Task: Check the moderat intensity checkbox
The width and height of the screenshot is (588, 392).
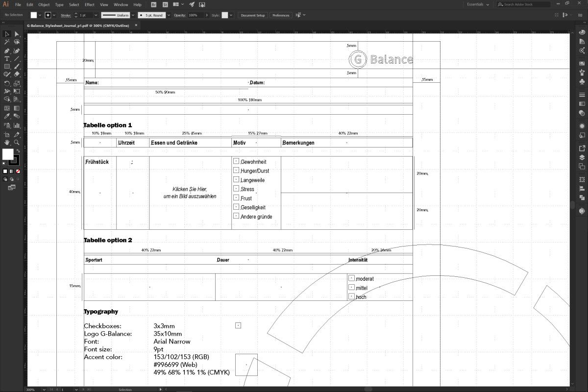Action: 351,278
